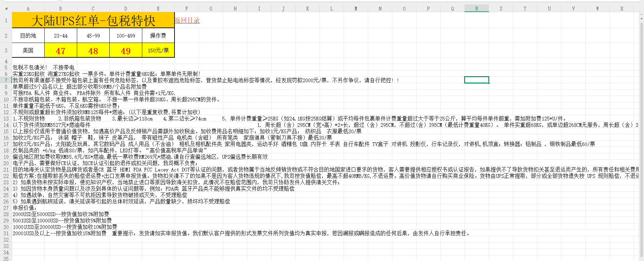Click the row starting 5) 如果遇到航班延误

[x=121, y=201]
